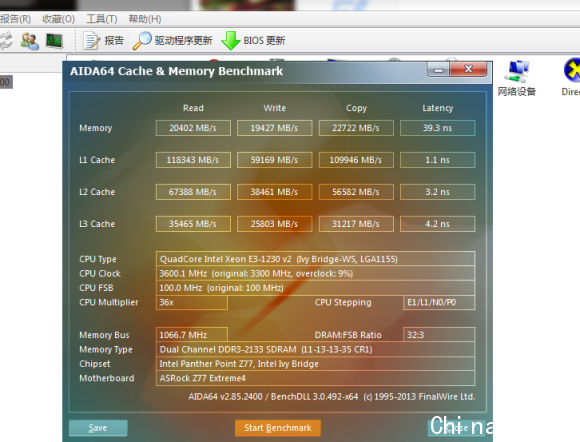This screenshot has height=442, width=580.
Task: Click CPU Type field Xeon E3-1230 v2
Action: point(316,259)
